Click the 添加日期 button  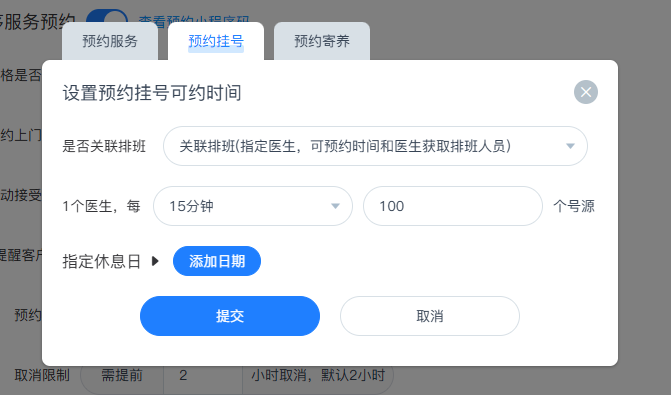click(x=217, y=261)
